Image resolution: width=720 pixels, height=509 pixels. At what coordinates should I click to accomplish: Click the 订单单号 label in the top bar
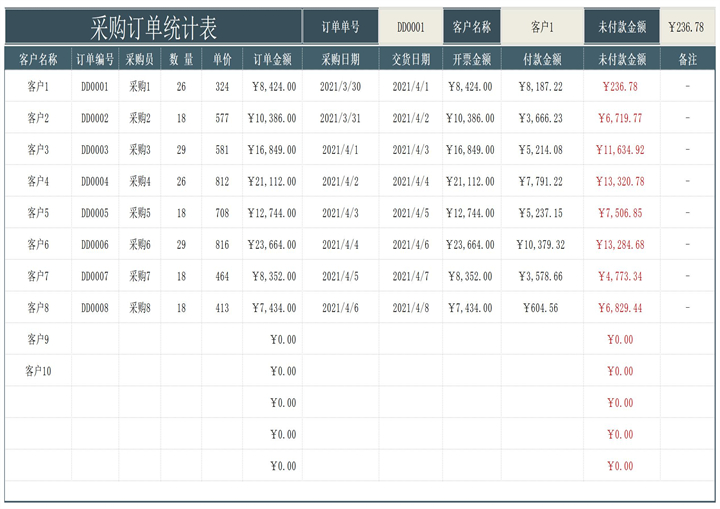click(x=341, y=27)
